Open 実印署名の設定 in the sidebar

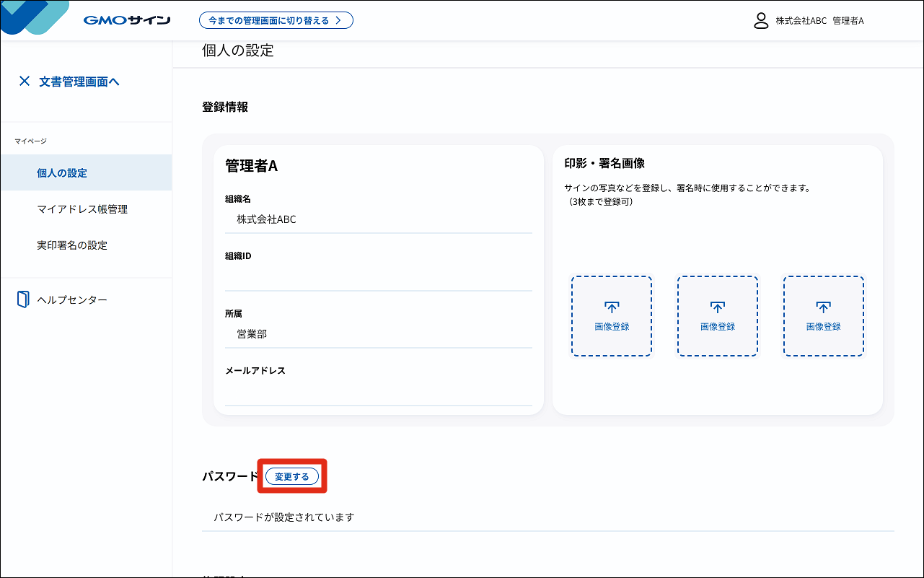[72, 245]
